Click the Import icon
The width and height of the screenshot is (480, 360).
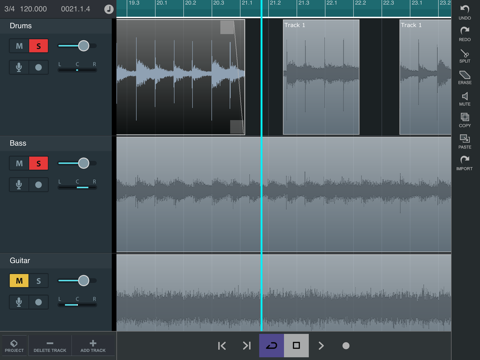[465, 163]
